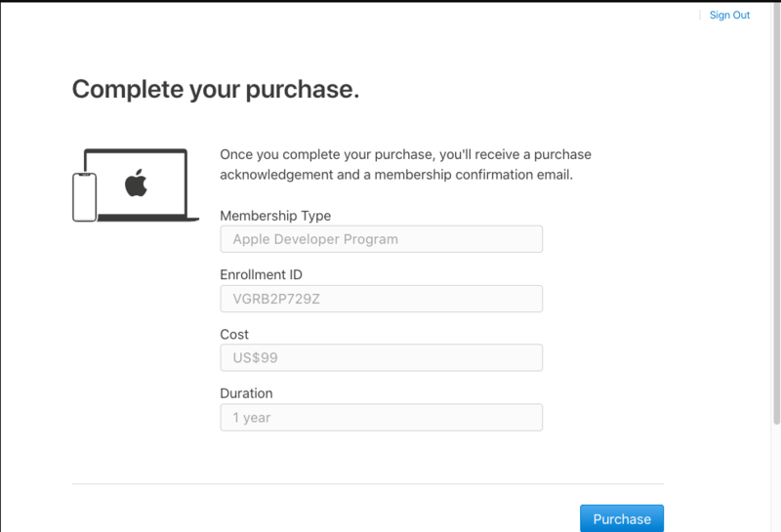Click the "membership confirmation email" text line

click(x=396, y=175)
